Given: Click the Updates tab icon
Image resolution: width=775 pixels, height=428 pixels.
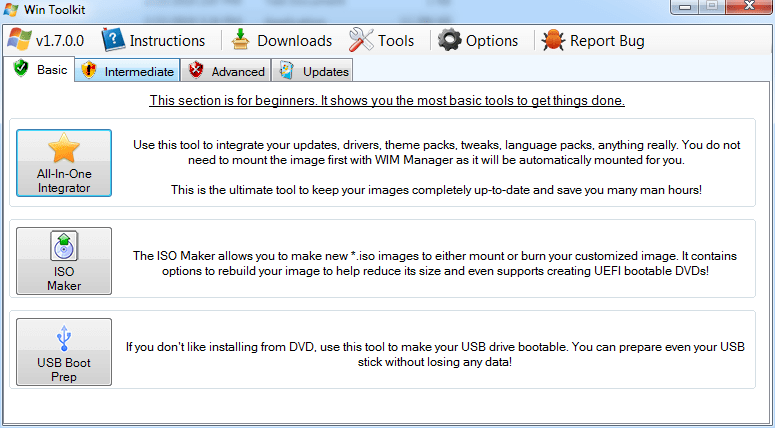Looking at the screenshot, I should coord(287,70).
